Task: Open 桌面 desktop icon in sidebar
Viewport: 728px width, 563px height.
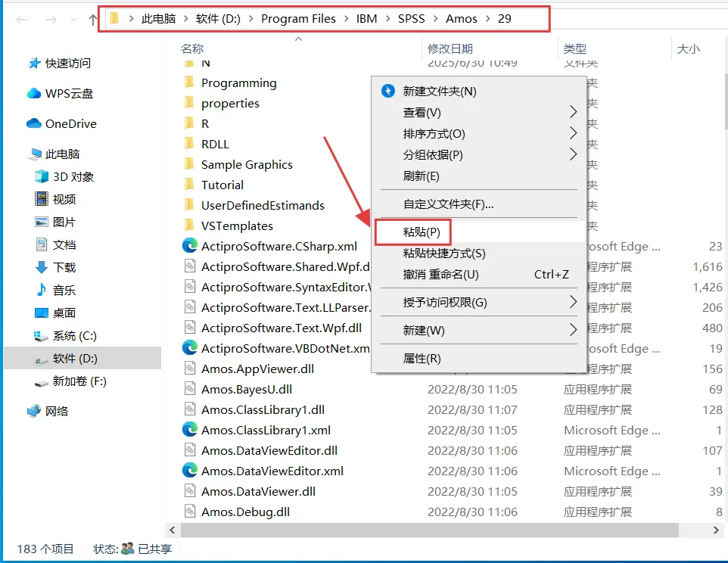Action: [42, 313]
